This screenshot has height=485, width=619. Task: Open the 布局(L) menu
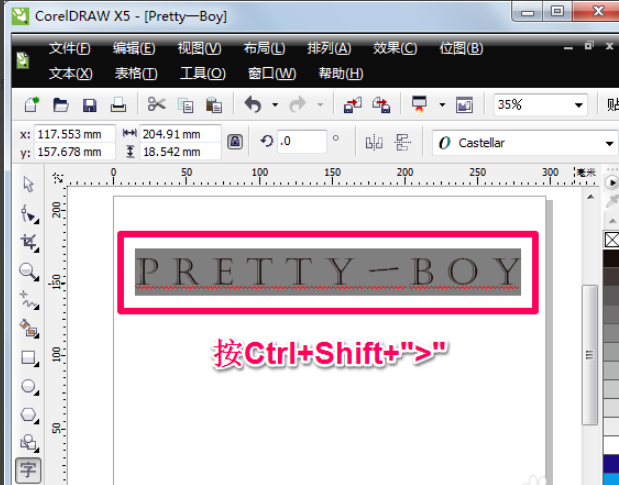[x=264, y=49]
